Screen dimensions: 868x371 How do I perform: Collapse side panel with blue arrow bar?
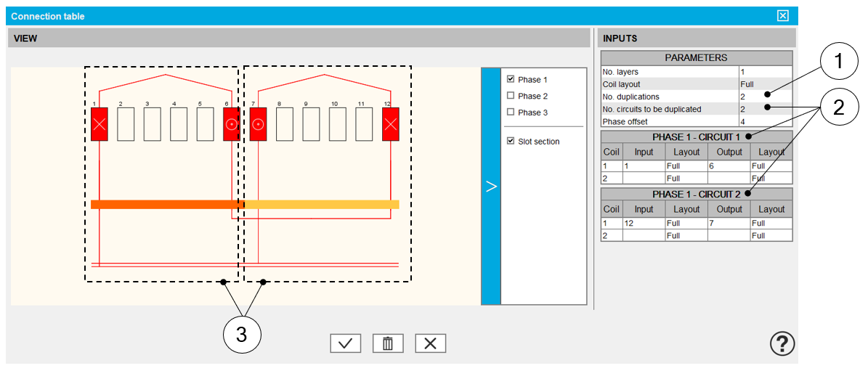pyautogui.click(x=491, y=187)
